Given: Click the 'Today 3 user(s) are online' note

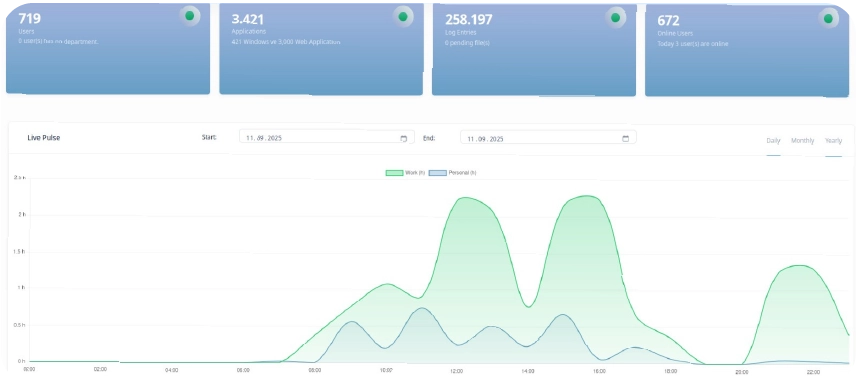Looking at the screenshot, I should click(x=693, y=44).
